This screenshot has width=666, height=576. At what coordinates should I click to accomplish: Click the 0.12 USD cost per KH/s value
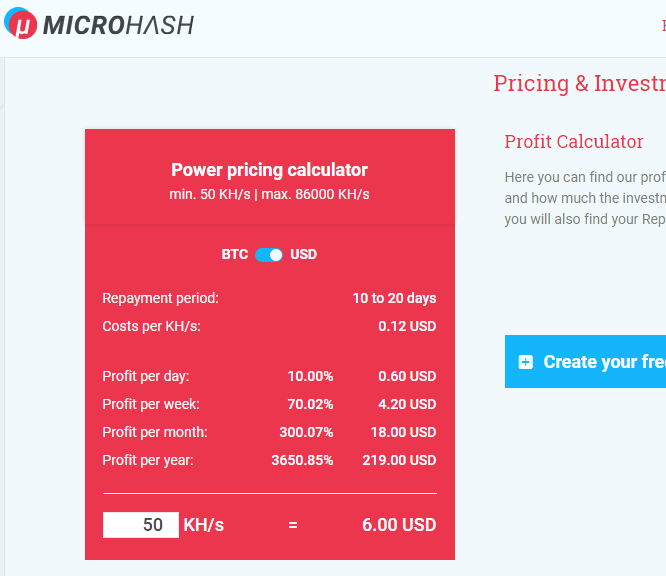click(x=407, y=326)
